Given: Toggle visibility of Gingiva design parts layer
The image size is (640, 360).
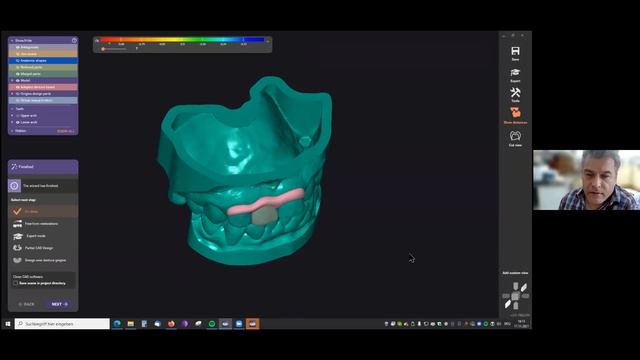Looking at the screenshot, I should coord(18,94).
